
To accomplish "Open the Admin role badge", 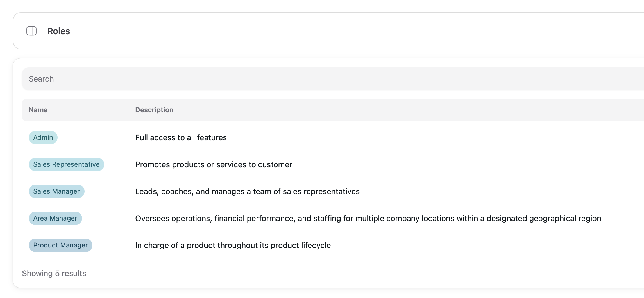I will [x=43, y=137].
